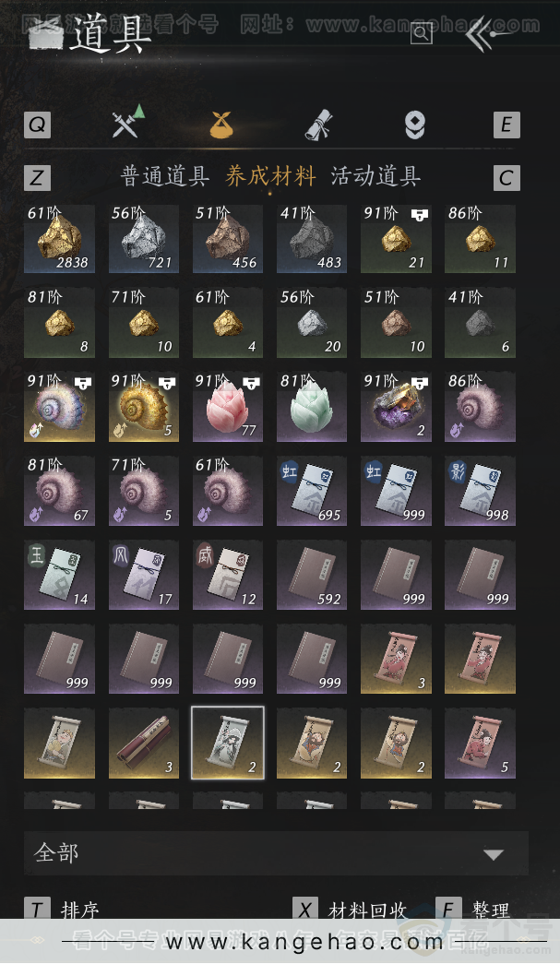560x964 pixels.
Task: Select the 虹 envelope with 695
Action: point(312,491)
